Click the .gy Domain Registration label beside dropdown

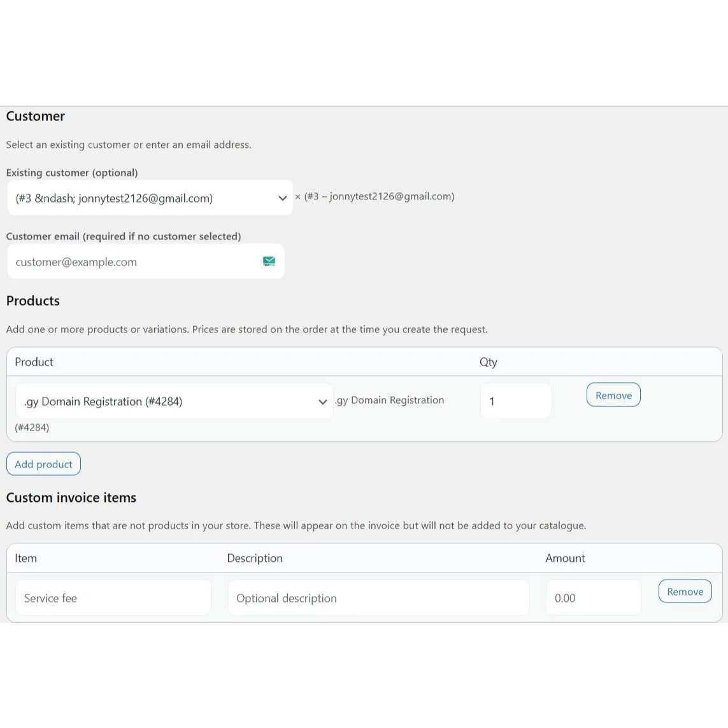pos(390,400)
